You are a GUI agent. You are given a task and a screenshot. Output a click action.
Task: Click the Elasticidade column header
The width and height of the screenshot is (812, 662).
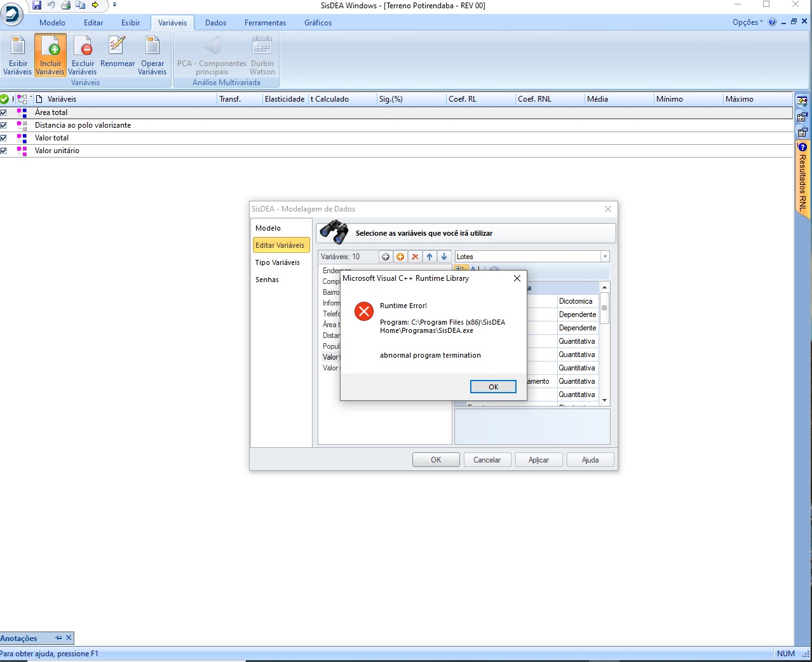pyautogui.click(x=285, y=99)
